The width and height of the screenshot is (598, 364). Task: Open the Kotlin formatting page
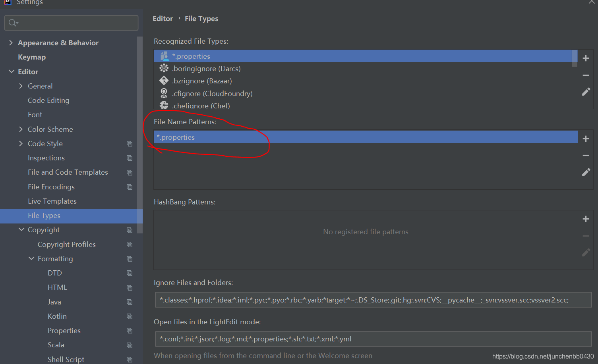tap(57, 316)
